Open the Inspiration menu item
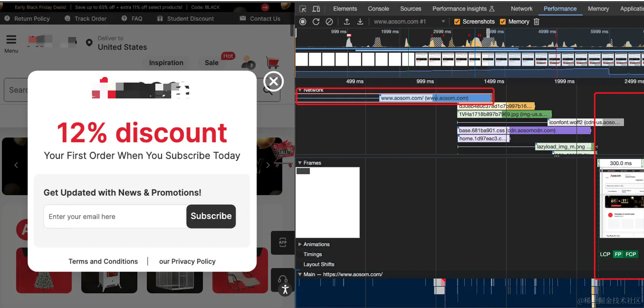The width and height of the screenshot is (644, 308). tap(166, 63)
